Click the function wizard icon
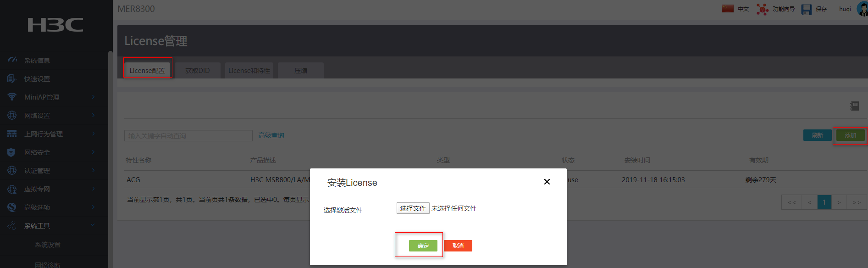Viewport: 868px width, 268px height. pos(763,9)
